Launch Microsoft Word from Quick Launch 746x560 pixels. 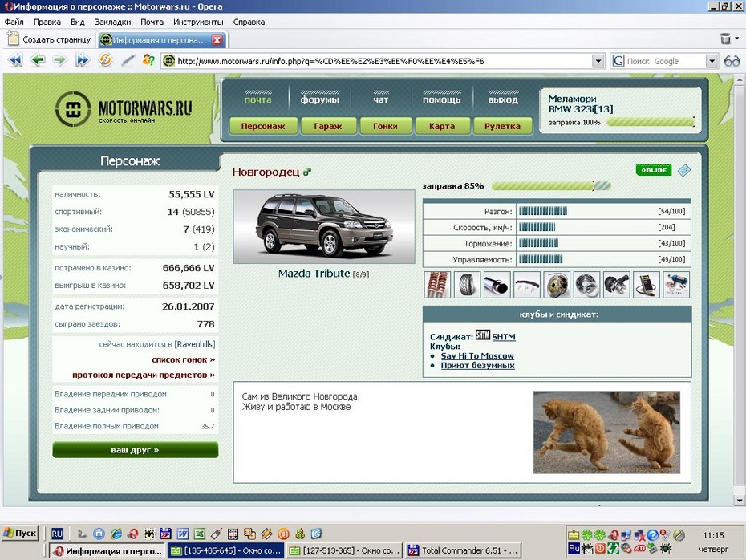(182, 534)
